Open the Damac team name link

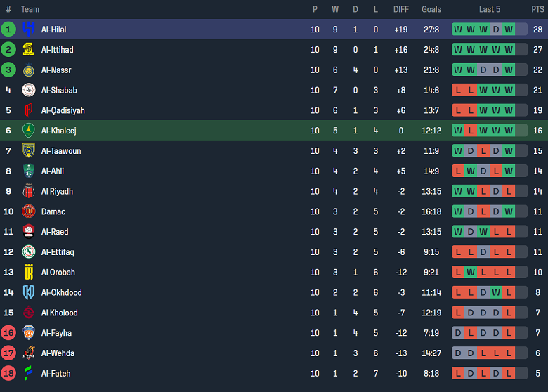tap(53, 211)
